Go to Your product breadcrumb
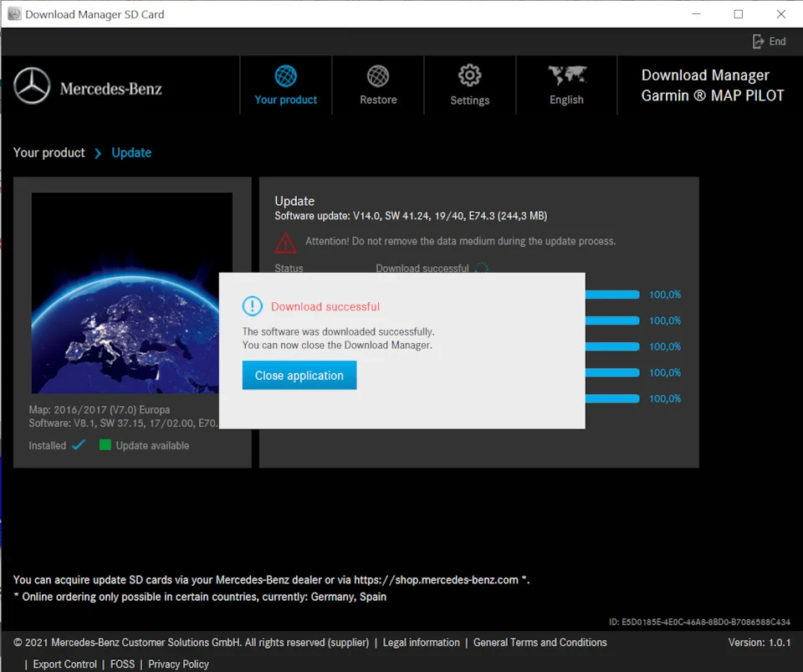803x672 pixels. [x=49, y=152]
